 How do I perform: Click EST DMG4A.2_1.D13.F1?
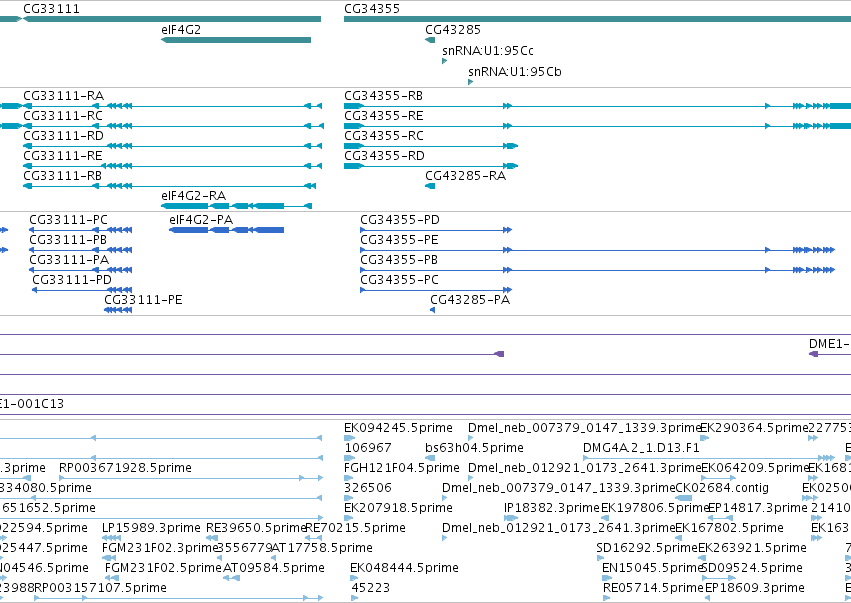coord(641,448)
